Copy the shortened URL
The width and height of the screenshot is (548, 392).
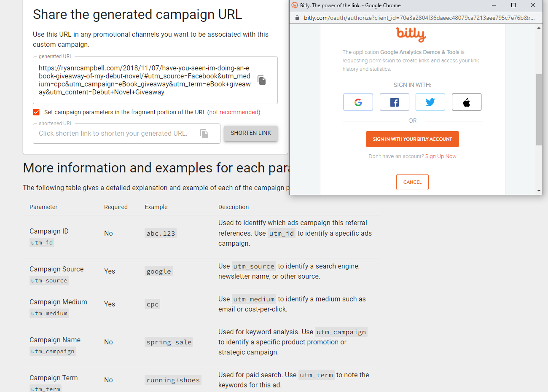(204, 134)
